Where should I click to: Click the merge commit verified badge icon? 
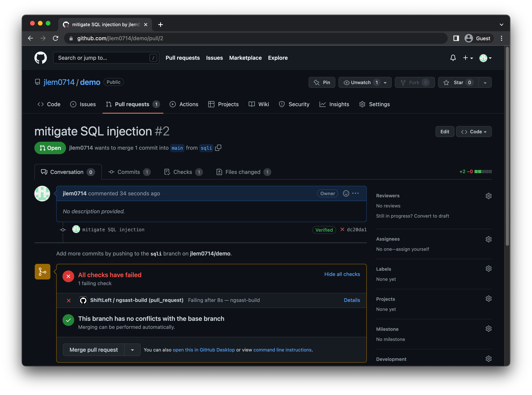(x=324, y=230)
